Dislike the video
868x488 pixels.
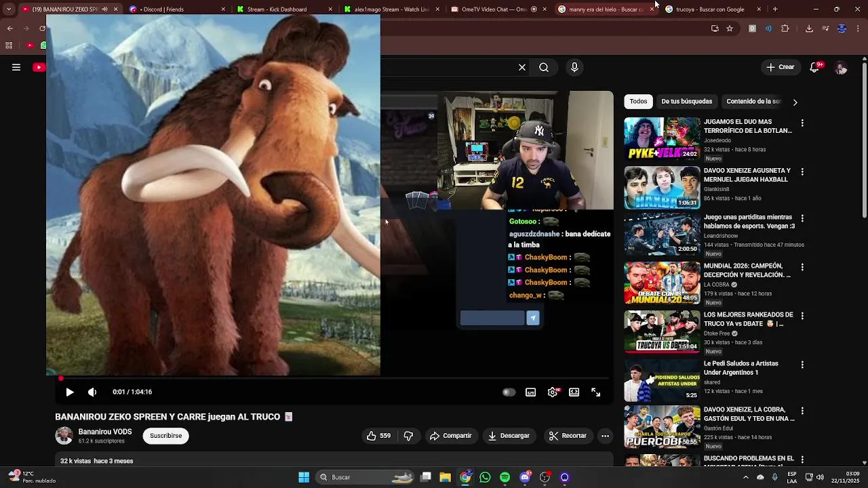pyautogui.click(x=408, y=436)
